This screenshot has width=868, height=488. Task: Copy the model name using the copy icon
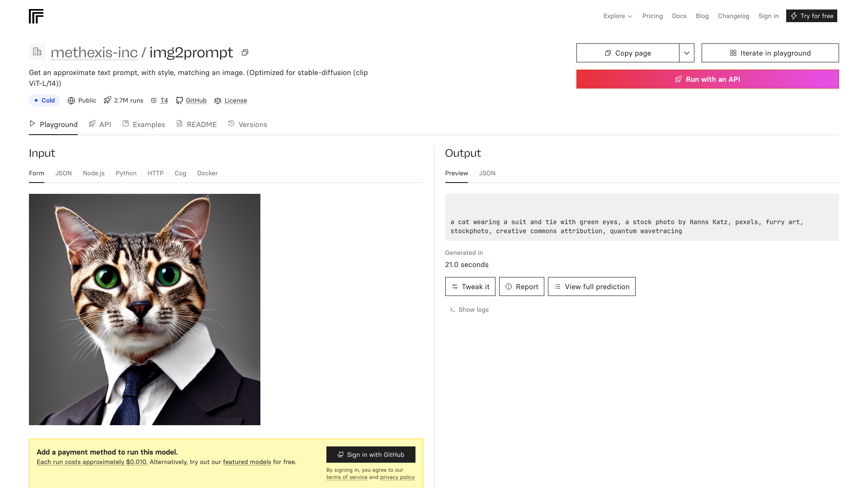tap(245, 52)
